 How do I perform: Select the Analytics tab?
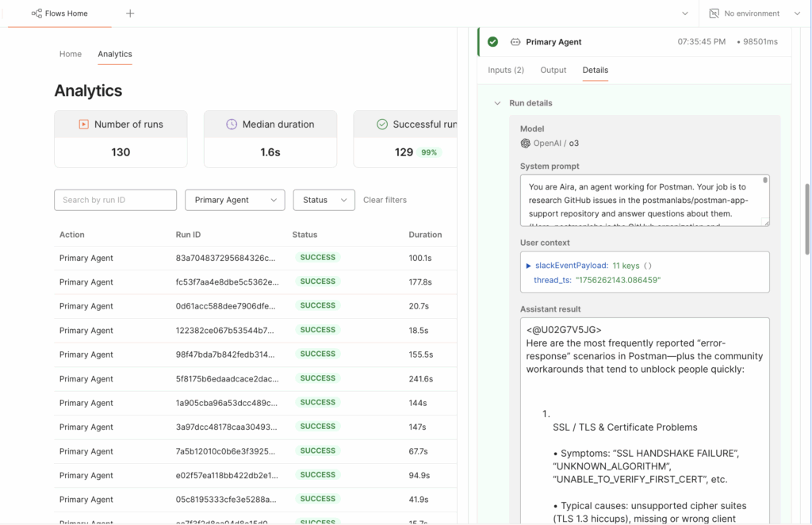[x=115, y=54]
